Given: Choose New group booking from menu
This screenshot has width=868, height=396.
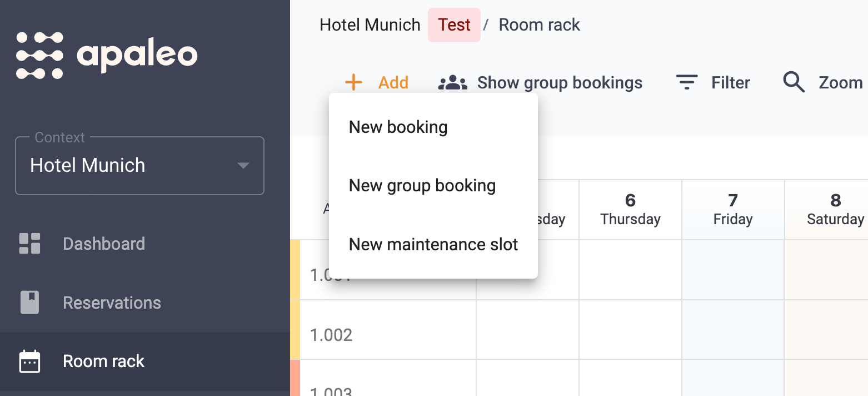Looking at the screenshot, I should (433, 186).
